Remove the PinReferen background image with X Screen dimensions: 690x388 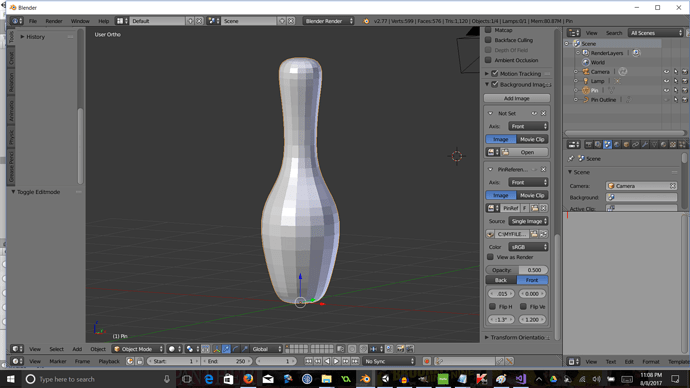pyautogui.click(x=543, y=169)
